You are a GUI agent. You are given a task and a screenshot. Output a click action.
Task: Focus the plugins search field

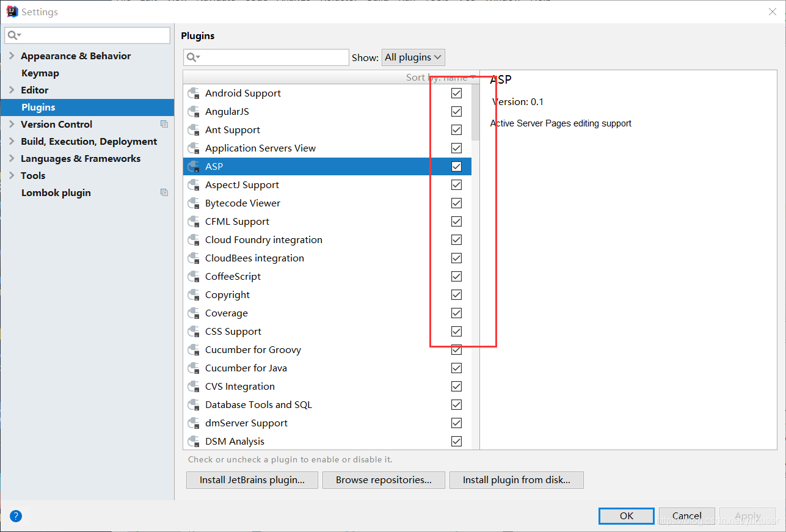click(266, 57)
